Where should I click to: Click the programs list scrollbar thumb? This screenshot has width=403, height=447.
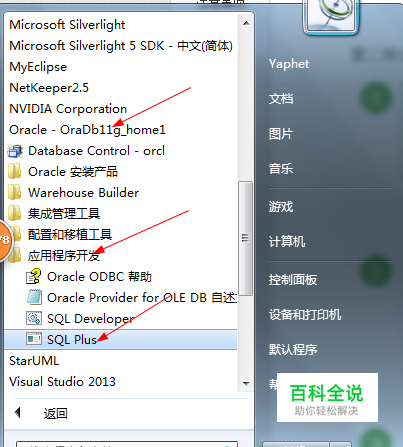click(246, 238)
